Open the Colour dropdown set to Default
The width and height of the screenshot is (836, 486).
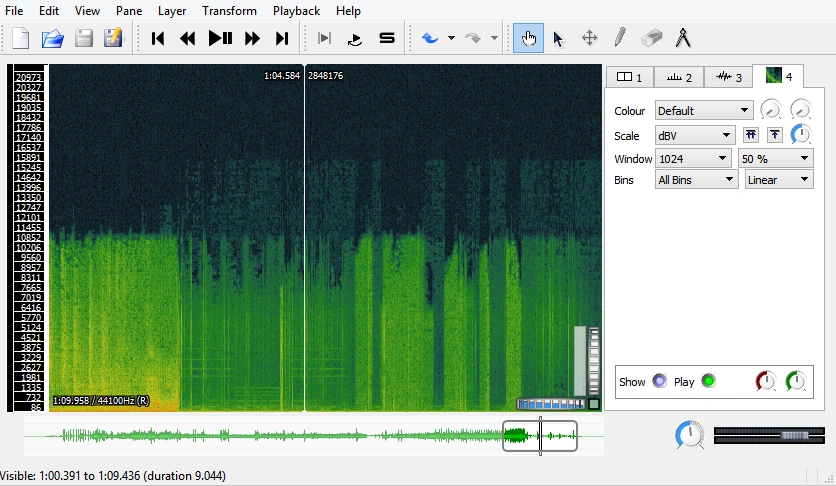tap(703, 111)
